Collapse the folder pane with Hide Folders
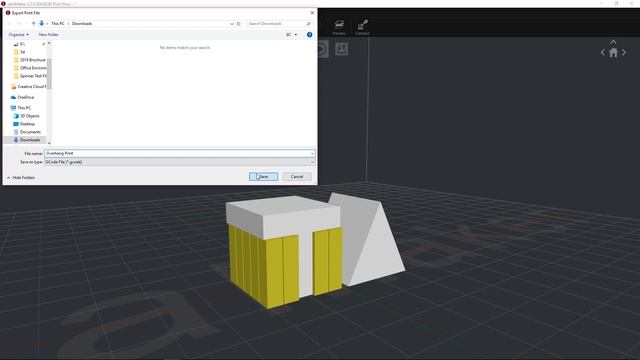The width and height of the screenshot is (640, 360). tap(21, 178)
